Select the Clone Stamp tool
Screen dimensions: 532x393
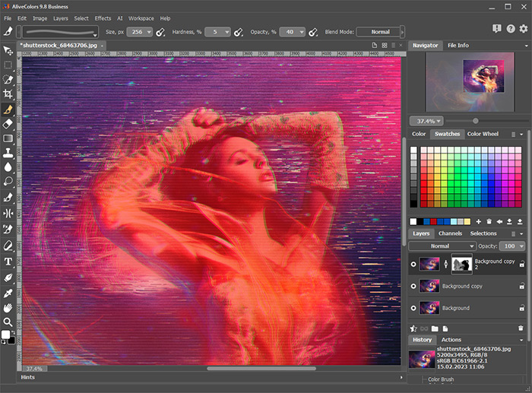tap(8, 153)
